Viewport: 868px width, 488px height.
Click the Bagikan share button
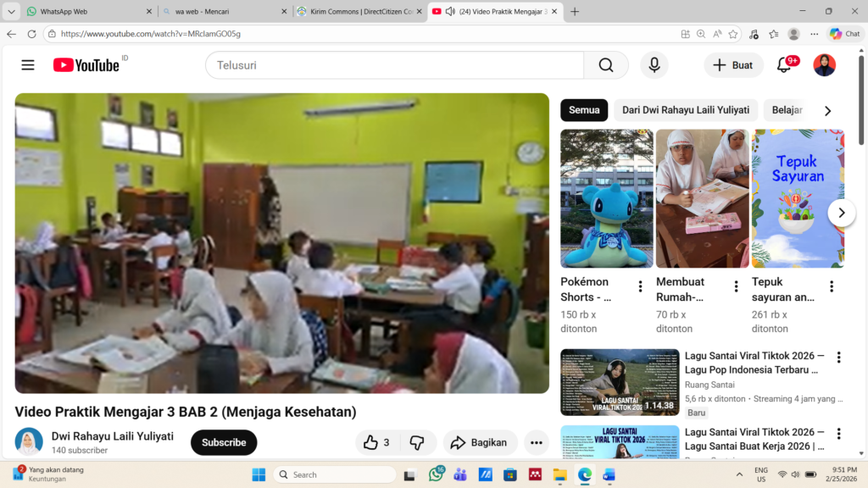coord(479,442)
